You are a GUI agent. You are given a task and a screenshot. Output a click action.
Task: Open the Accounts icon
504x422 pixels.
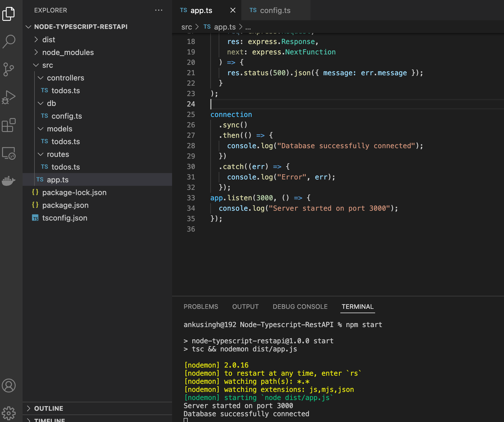coord(9,386)
